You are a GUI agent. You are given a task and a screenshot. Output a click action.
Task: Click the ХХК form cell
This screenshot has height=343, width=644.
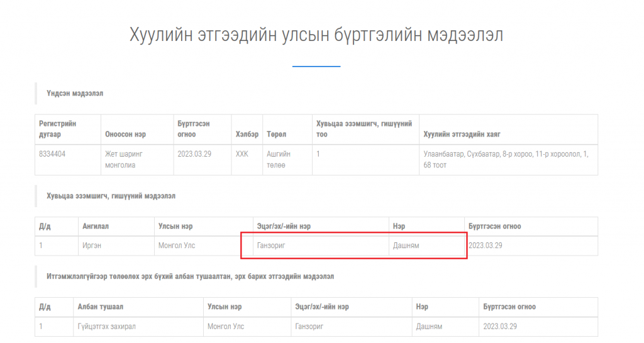coord(242,154)
